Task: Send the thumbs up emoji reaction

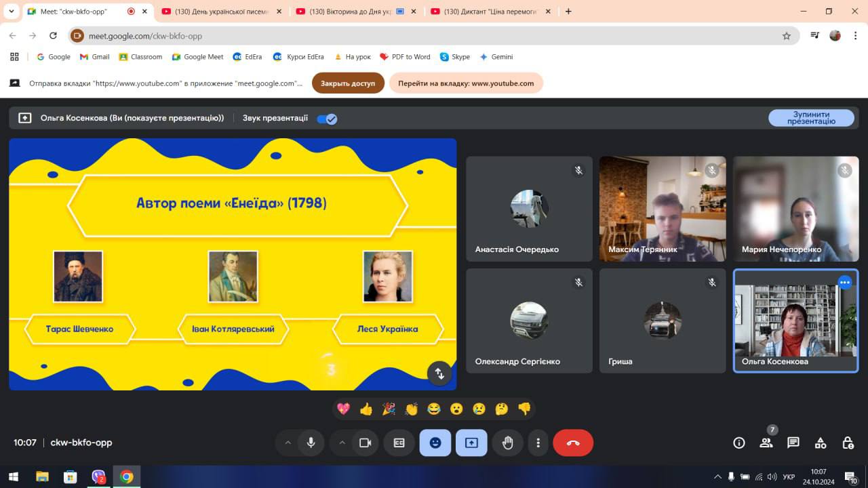Action: click(366, 409)
